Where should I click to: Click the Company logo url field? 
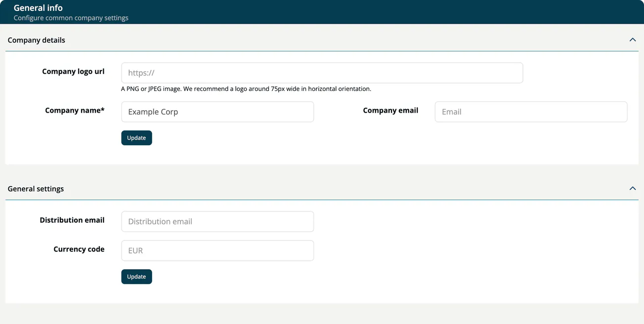pos(322,73)
